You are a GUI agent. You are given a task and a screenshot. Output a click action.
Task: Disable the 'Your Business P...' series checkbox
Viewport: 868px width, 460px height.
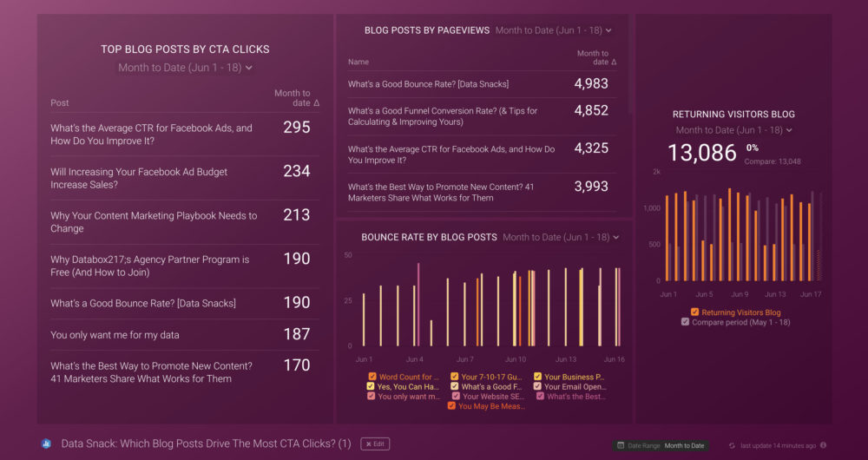(x=537, y=377)
